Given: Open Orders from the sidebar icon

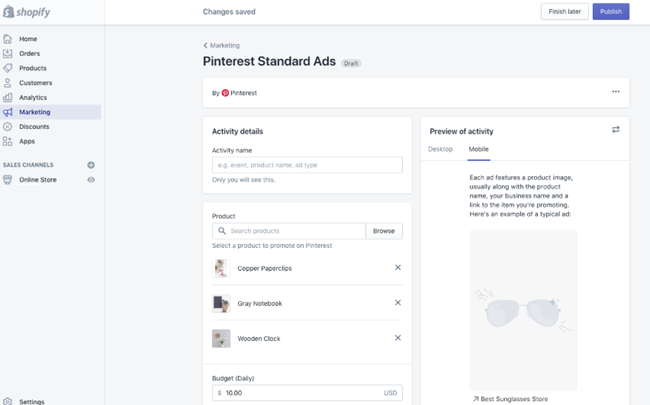Looking at the screenshot, I should coord(8,53).
